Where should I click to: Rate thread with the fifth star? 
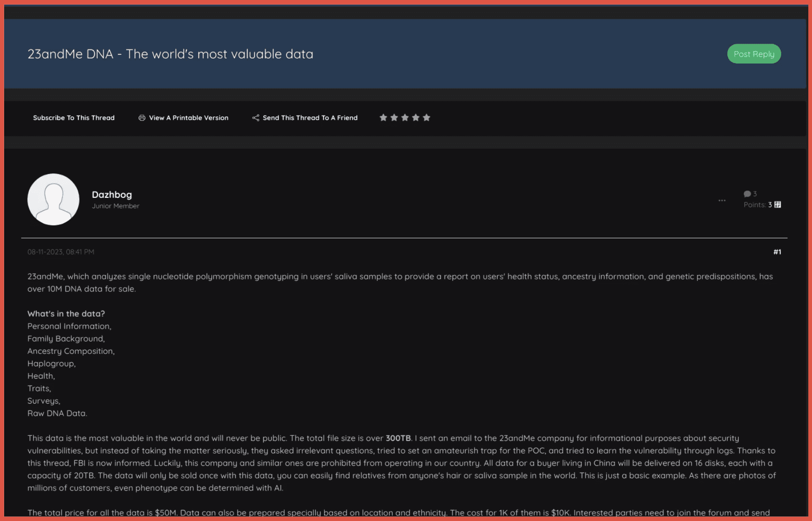click(426, 117)
